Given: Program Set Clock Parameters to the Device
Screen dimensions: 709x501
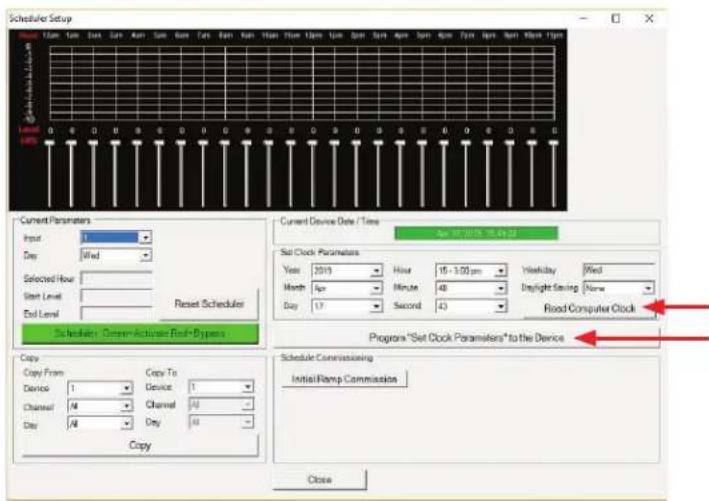Looking at the screenshot, I should [467, 338].
